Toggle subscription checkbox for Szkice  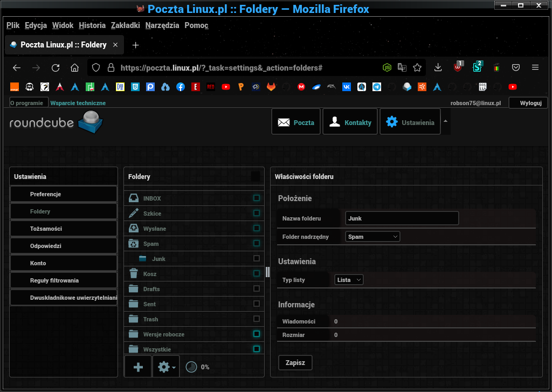[257, 213]
